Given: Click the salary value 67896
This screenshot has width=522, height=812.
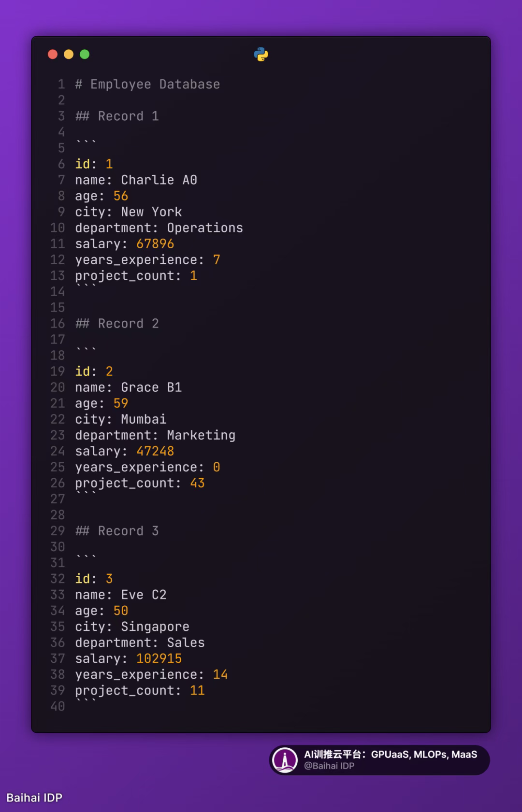Looking at the screenshot, I should pos(155,244).
